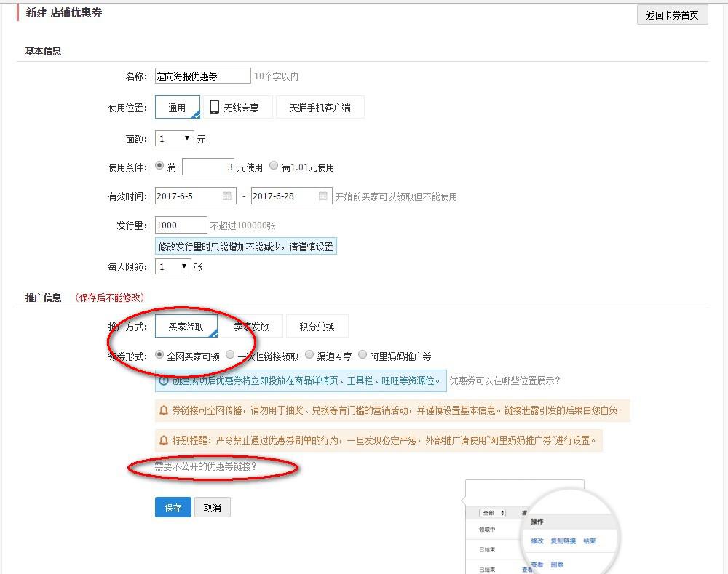Open the 全部 filter dropdown in the preview
The height and width of the screenshot is (574, 728).
[492, 513]
